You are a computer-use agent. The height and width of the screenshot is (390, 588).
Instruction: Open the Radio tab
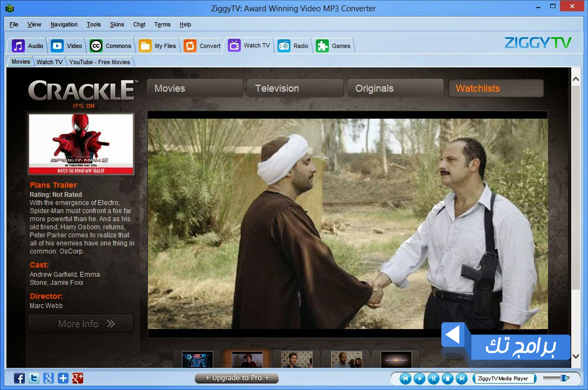point(293,46)
